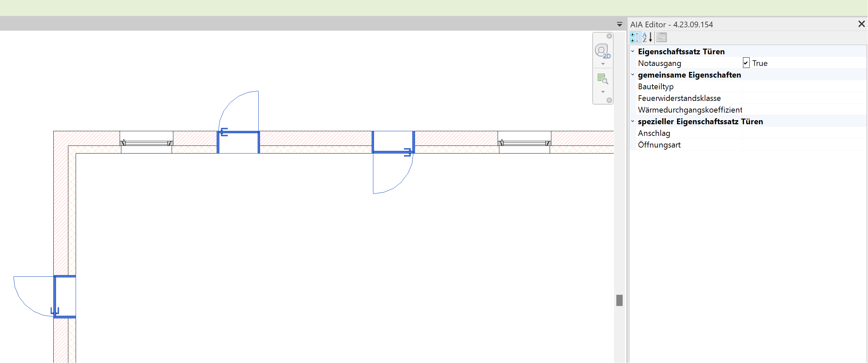Image resolution: width=868 pixels, height=363 pixels.
Task: Click the vertical scrollbar thumb of drawing
Action: tap(619, 300)
